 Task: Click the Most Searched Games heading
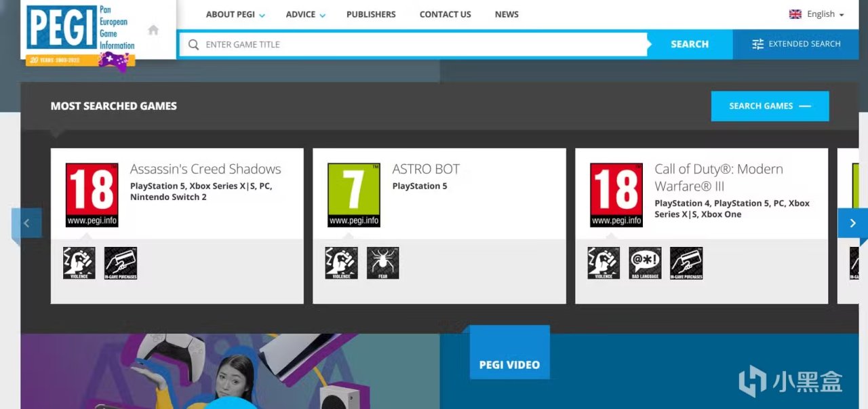click(113, 106)
